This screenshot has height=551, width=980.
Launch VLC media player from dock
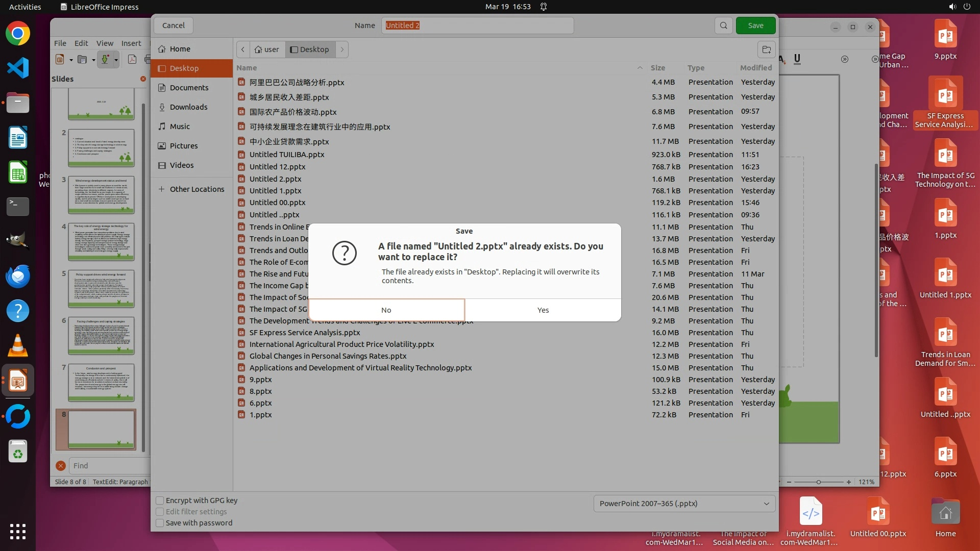(x=18, y=346)
